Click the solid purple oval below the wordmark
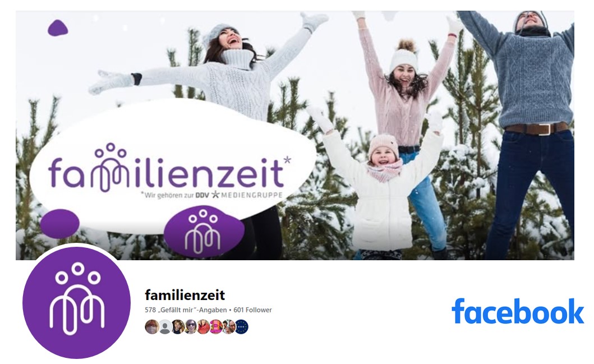Image resolution: width=594 pixels, height=364 pixels. (x=59, y=223)
